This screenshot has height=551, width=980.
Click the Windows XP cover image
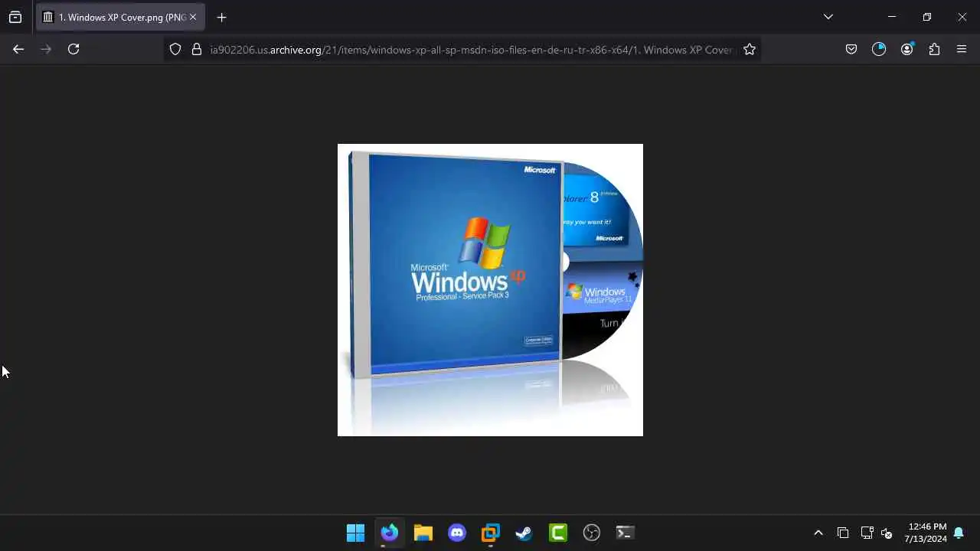[490, 290]
